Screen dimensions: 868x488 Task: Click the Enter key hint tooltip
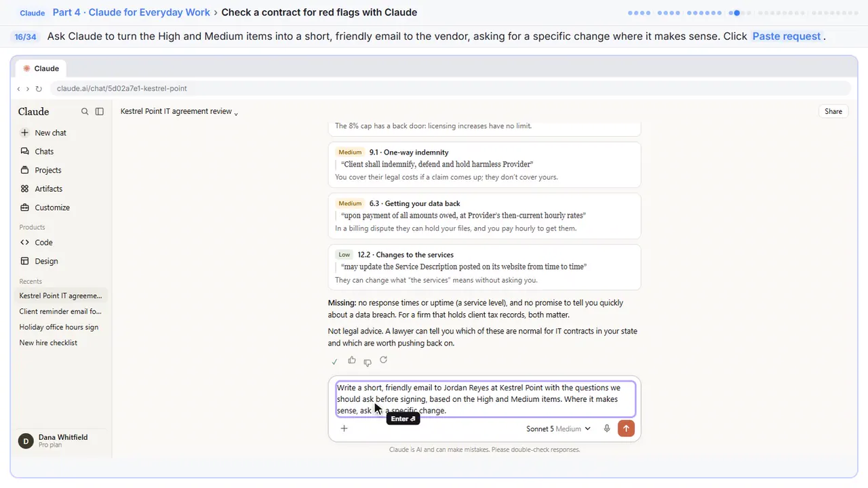coord(403,419)
